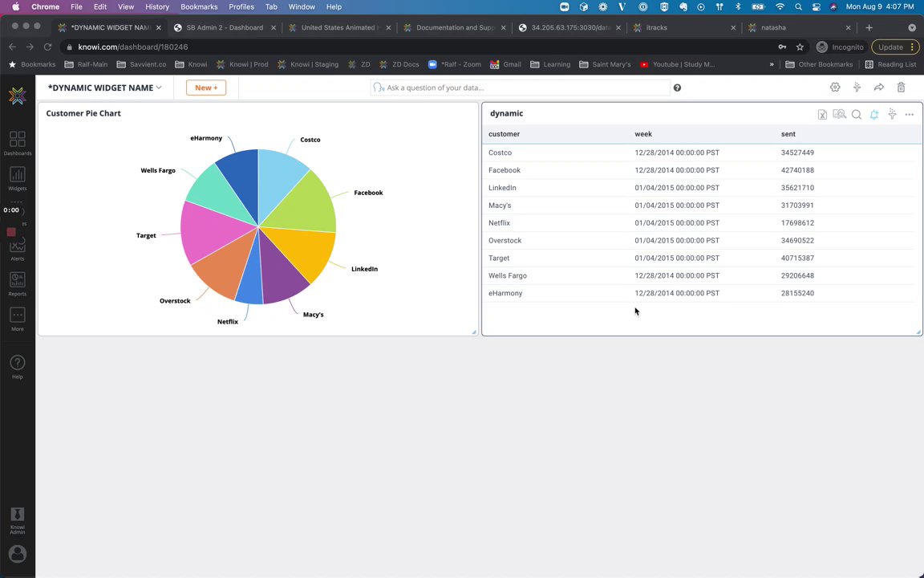This screenshot has width=924, height=578.
Task: Open Knowi | Staging bookmark
Action: pos(308,64)
